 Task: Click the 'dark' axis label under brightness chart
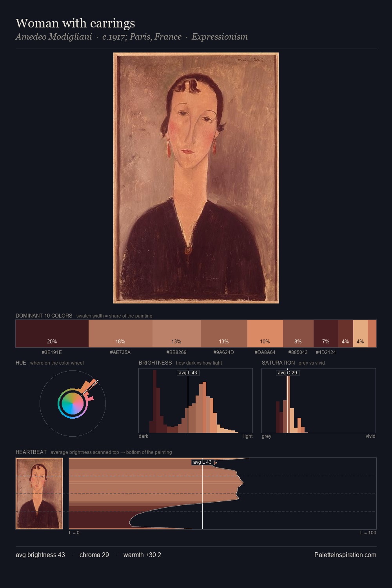[143, 436]
